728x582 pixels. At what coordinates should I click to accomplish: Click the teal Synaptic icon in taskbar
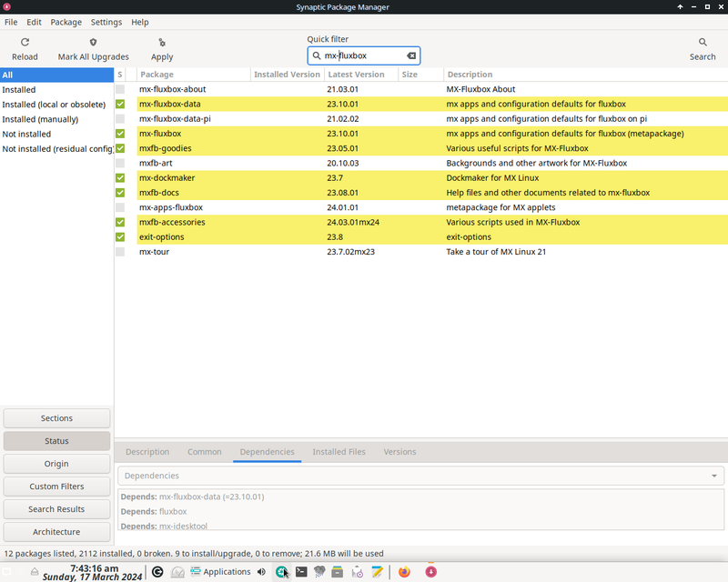281,572
